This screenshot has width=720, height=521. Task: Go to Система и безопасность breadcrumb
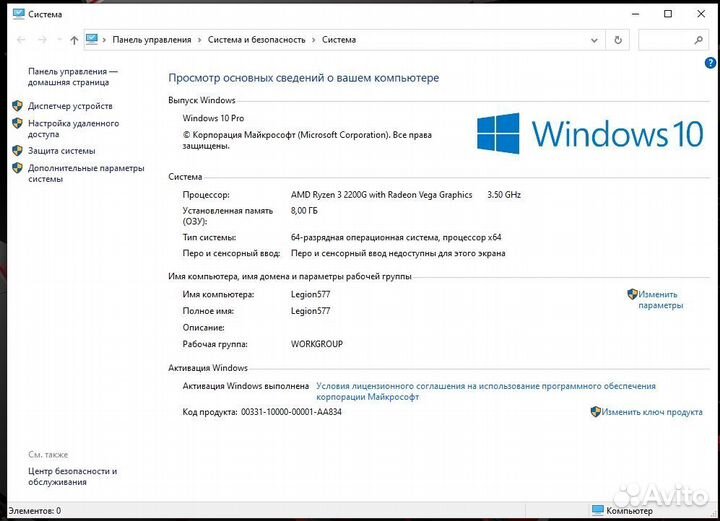[256, 40]
